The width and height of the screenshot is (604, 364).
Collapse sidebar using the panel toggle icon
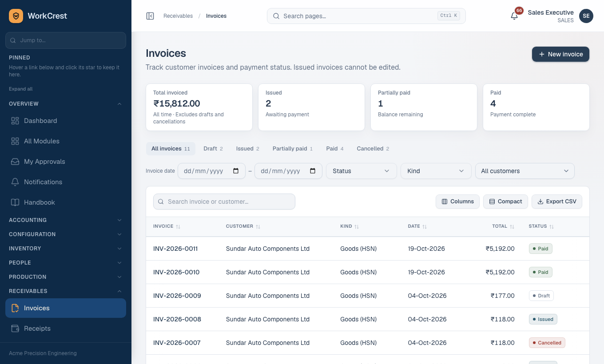[150, 16]
